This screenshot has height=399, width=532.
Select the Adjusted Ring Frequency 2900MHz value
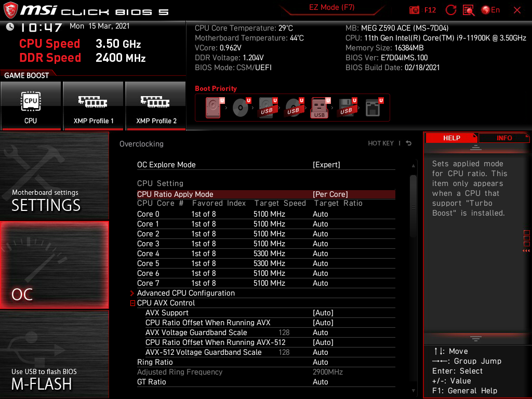coord(328,372)
